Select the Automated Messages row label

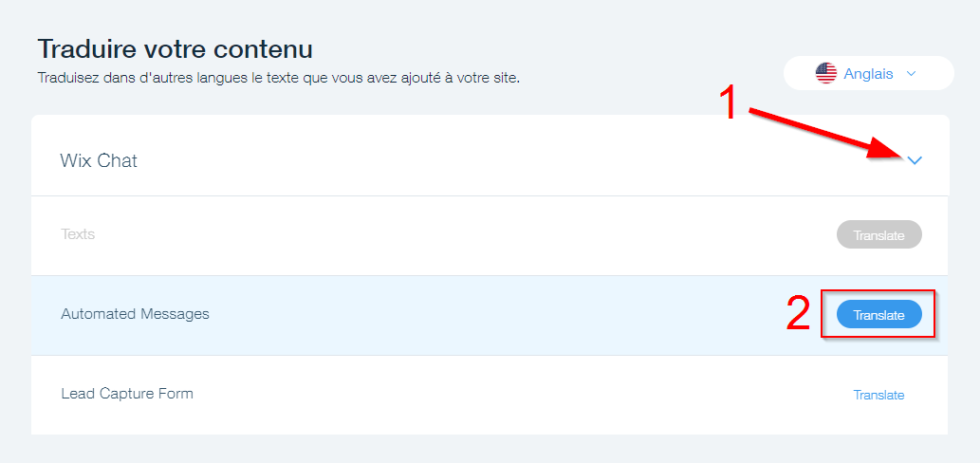tap(135, 314)
